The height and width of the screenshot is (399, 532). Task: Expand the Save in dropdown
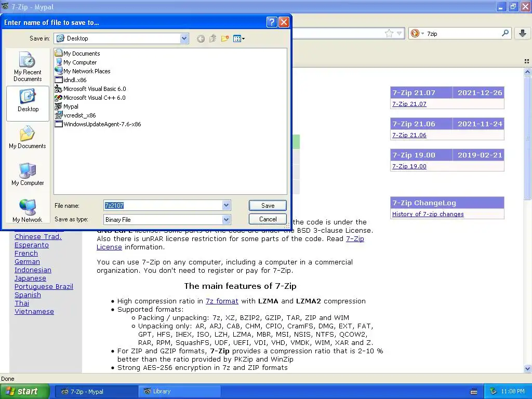184,38
